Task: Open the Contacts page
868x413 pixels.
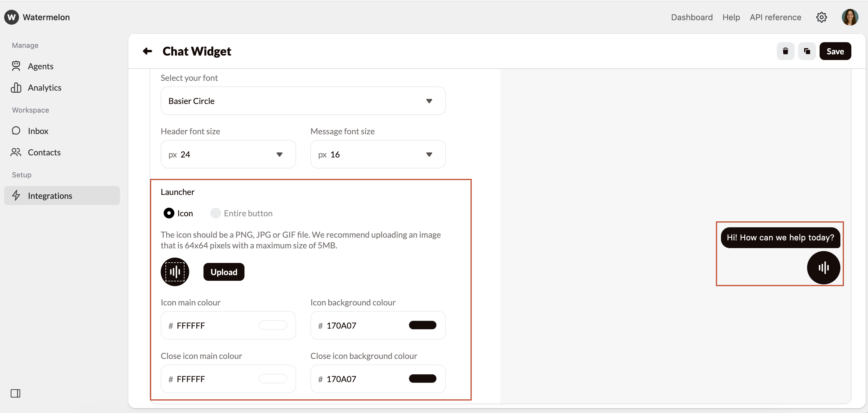Action: click(44, 152)
